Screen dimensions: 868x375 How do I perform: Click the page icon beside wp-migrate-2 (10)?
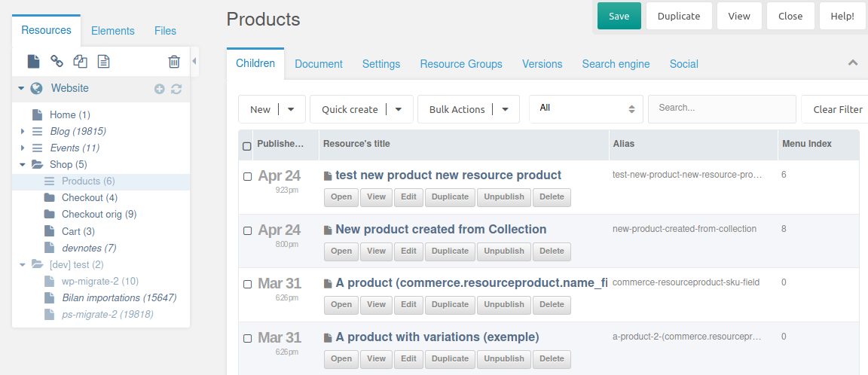[x=49, y=281]
